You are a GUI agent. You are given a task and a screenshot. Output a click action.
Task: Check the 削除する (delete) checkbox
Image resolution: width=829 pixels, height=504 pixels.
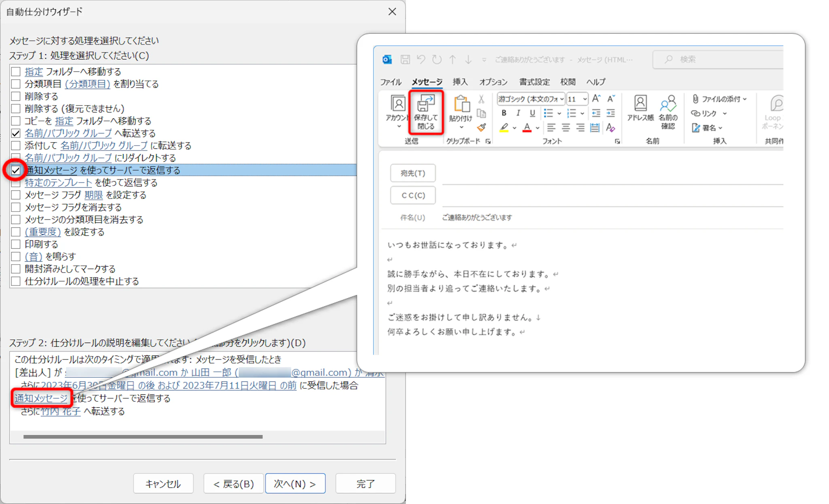coord(16,96)
